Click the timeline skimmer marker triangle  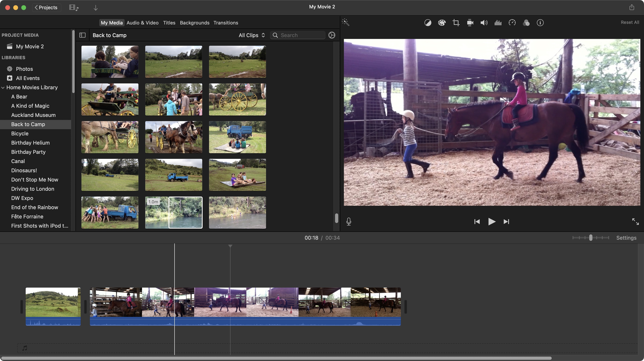(x=230, y=246)
